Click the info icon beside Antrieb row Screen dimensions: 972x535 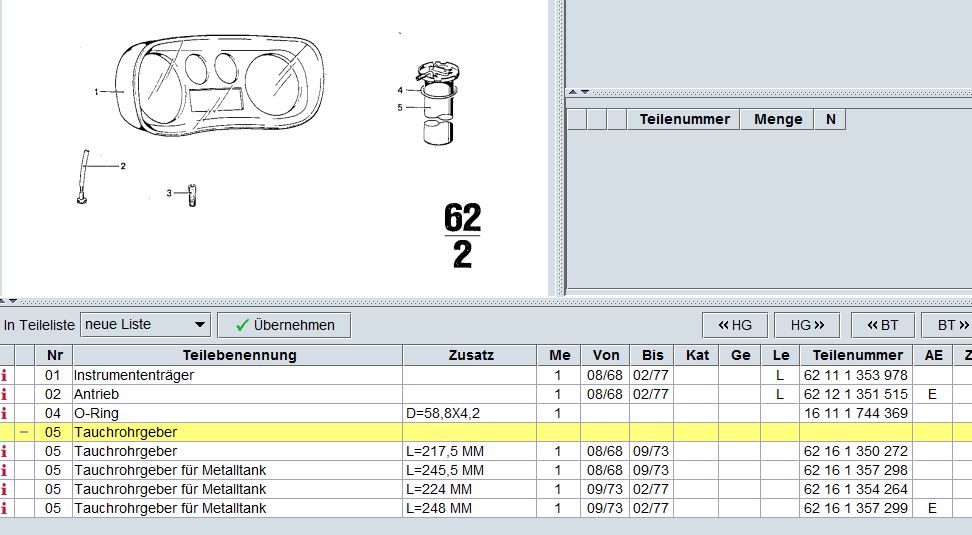4,394
